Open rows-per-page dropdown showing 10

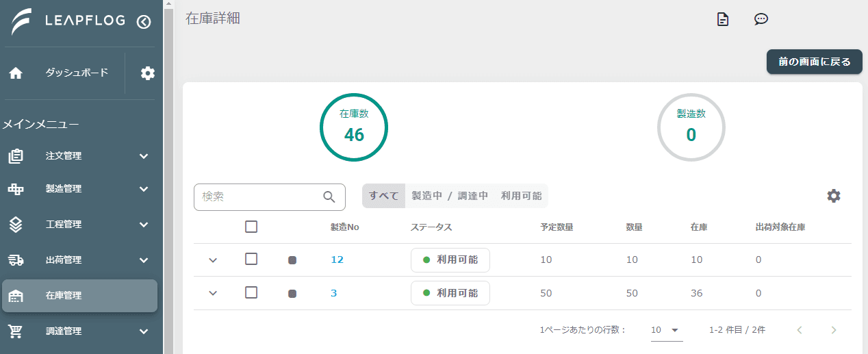667,330
